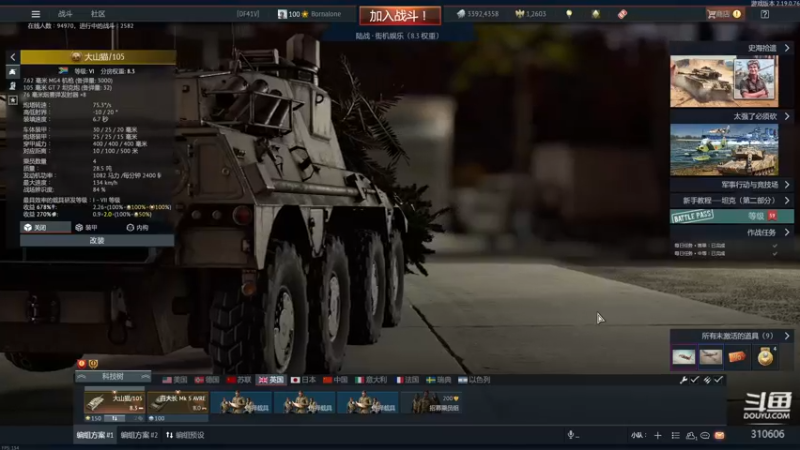Open the seaplane and tank promo thumbnail
The width and height of the screenshot is (800, 450).
(x=724, y=150)
